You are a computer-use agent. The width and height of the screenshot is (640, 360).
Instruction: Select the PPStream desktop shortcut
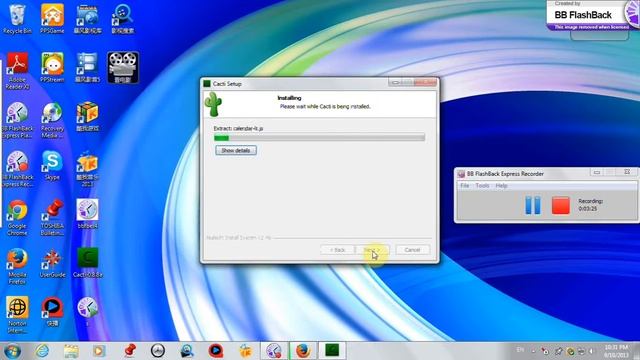click(52, 67)
